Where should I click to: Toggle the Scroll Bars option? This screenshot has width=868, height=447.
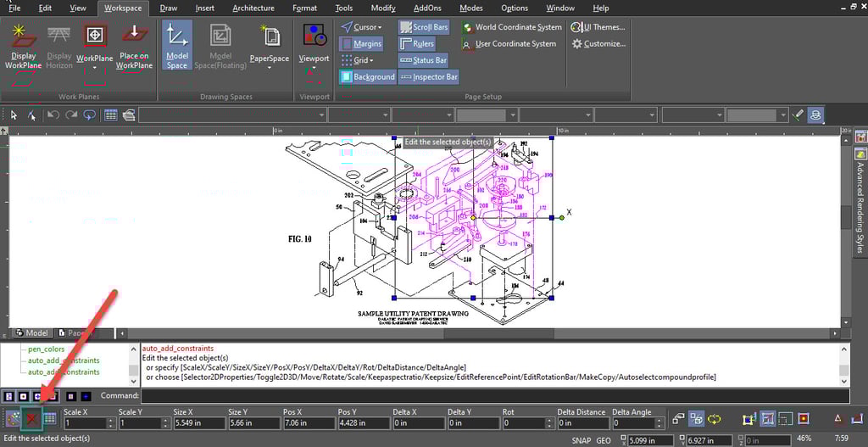coord(424,27)
